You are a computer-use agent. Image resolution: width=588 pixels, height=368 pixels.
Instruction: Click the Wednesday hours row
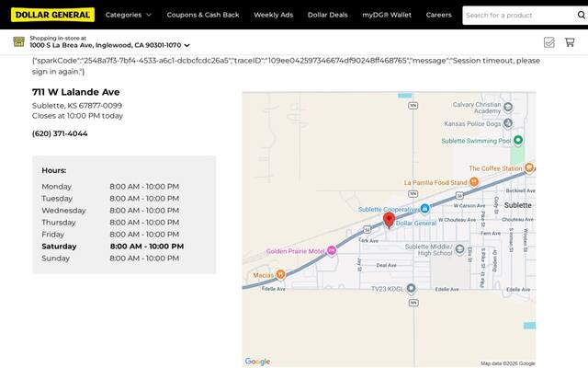[110, 211]
